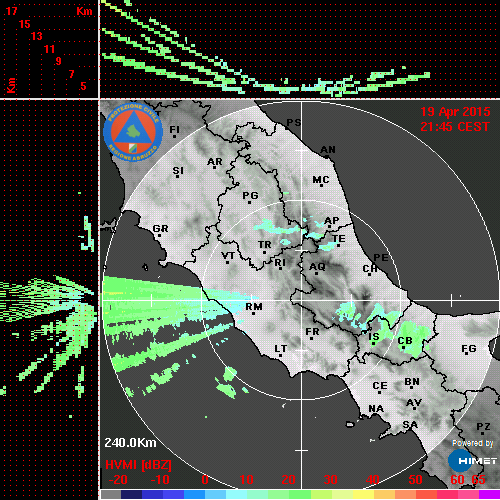500x500 pixels.
Task: Select the AQ city label
Action: tap(317, 266)
